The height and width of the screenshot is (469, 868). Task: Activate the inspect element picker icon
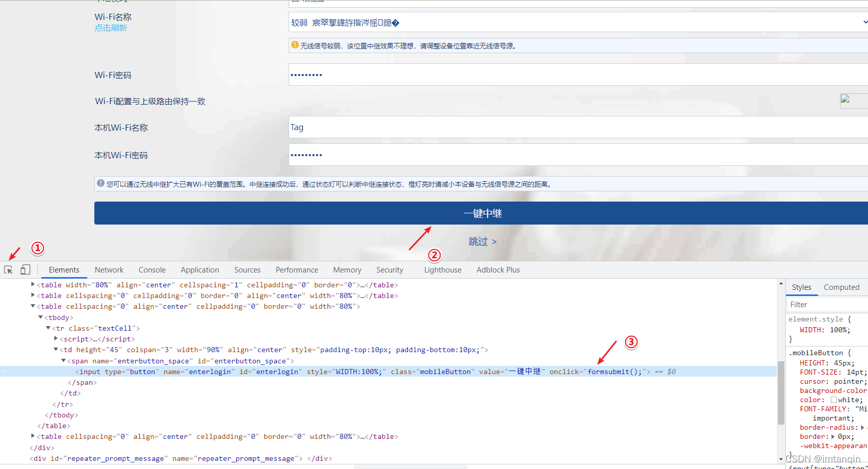tap(8, 270)
